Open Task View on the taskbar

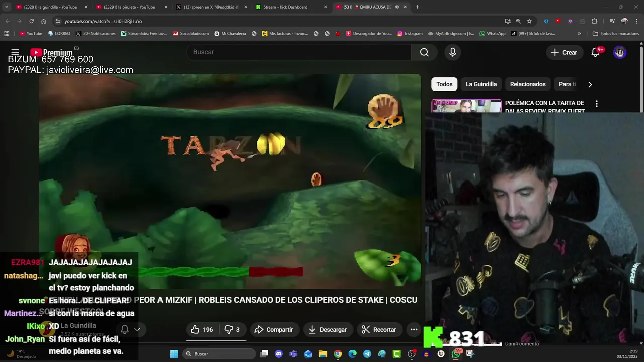pos(264,354)
